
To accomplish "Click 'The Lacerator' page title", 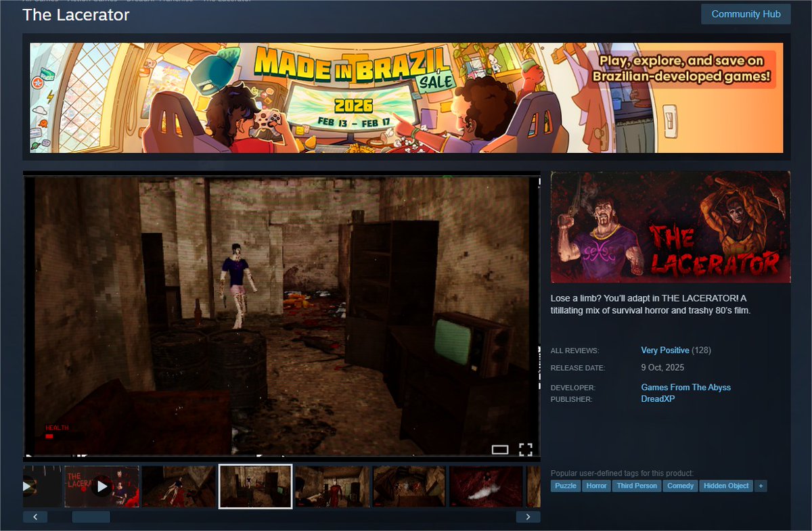I will pos(76,15).
